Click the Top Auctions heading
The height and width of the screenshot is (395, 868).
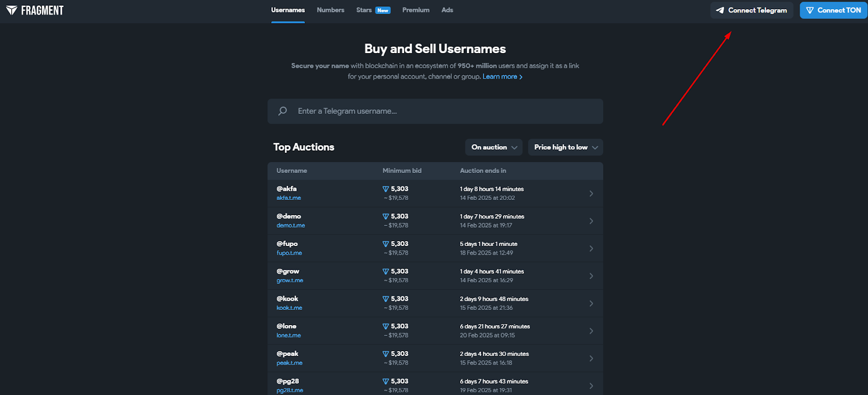click(x=304, y=147)
